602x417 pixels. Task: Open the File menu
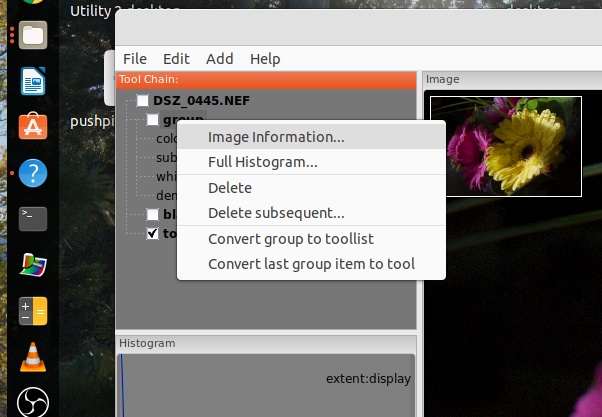(135, 59)
